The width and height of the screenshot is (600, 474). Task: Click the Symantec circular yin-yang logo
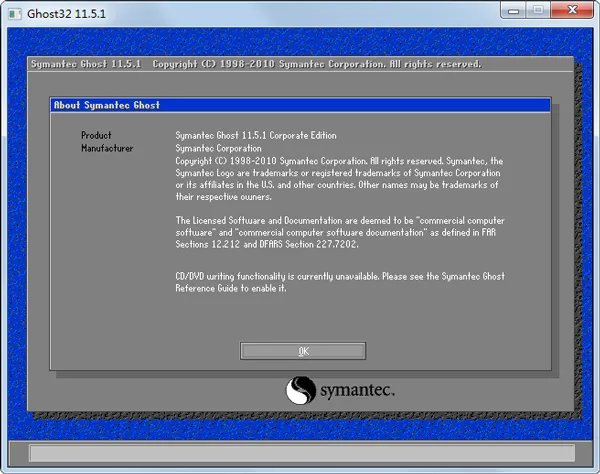pos(301,389)
